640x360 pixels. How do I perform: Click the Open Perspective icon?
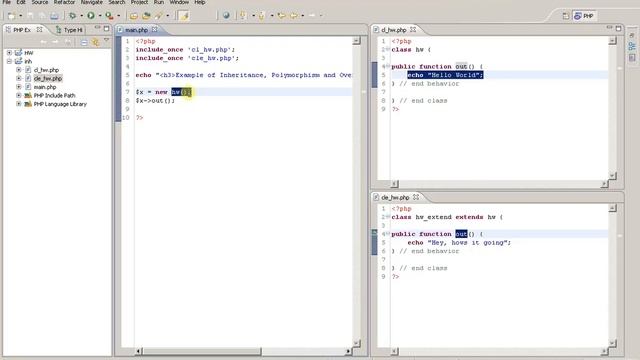(566, 16)
